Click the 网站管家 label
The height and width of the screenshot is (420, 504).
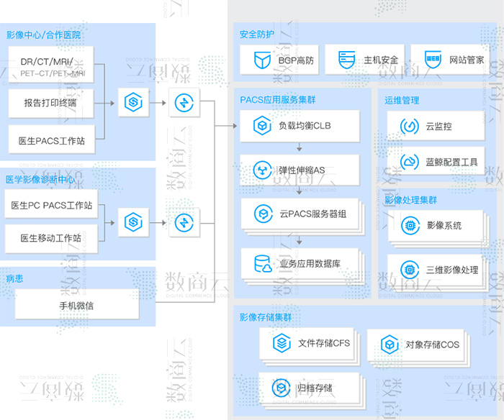coord(467,60)
